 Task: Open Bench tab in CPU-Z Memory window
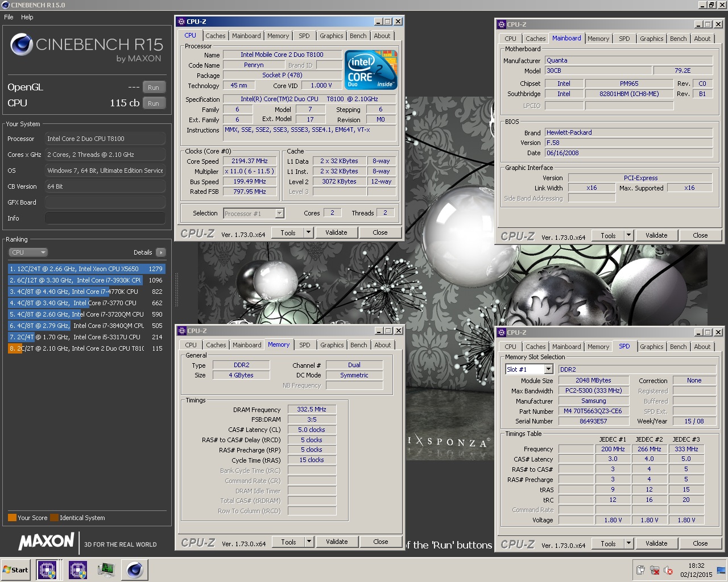tap(358, 345)
